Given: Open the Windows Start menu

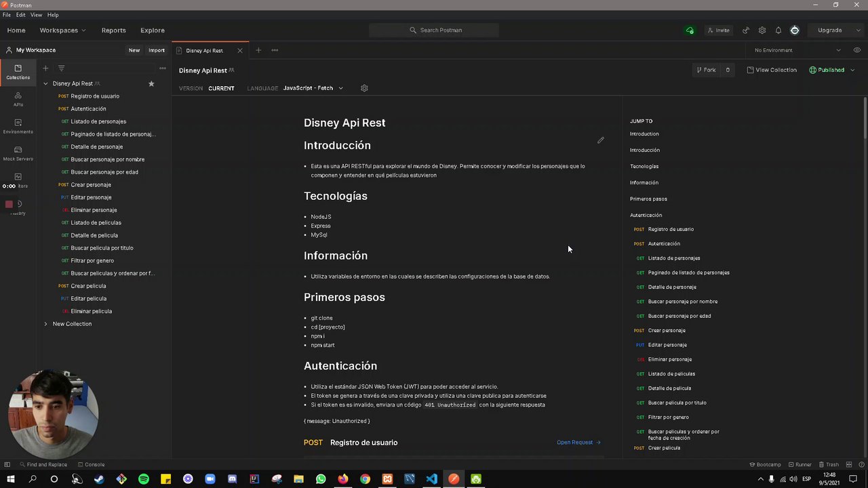Looking at the screenshot, I should (x=10, y=479).
